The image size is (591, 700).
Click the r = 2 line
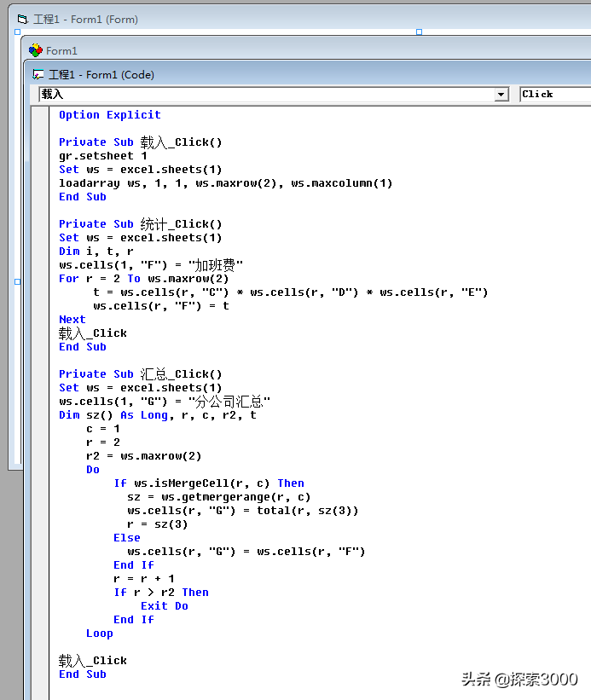click(103, 443)
